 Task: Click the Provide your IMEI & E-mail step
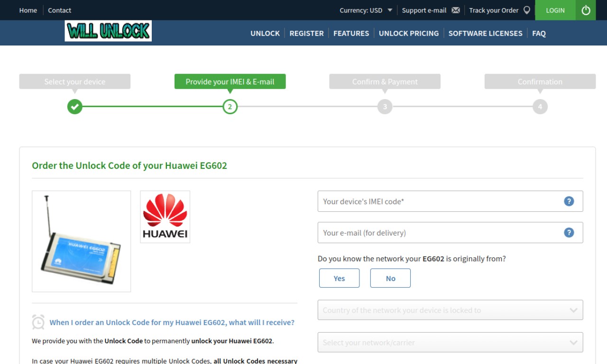230,82
